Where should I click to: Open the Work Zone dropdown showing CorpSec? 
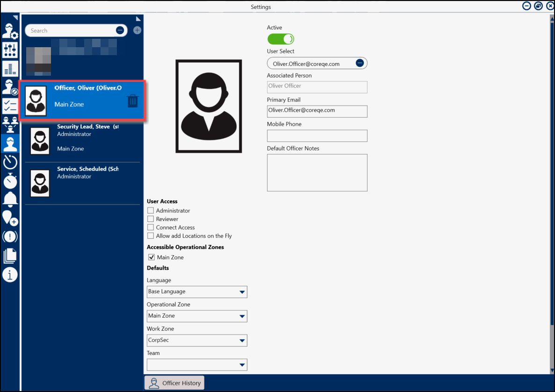pos(197,341)
